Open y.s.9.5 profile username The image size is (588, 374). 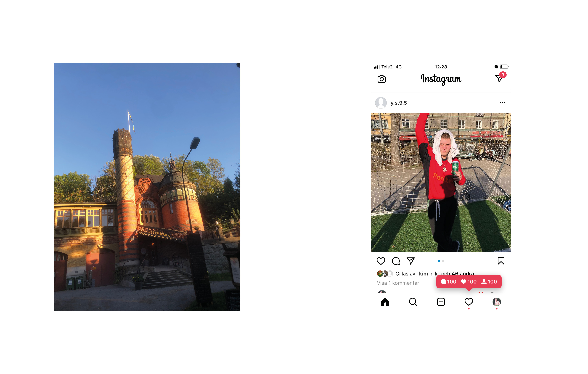(398, 103)
